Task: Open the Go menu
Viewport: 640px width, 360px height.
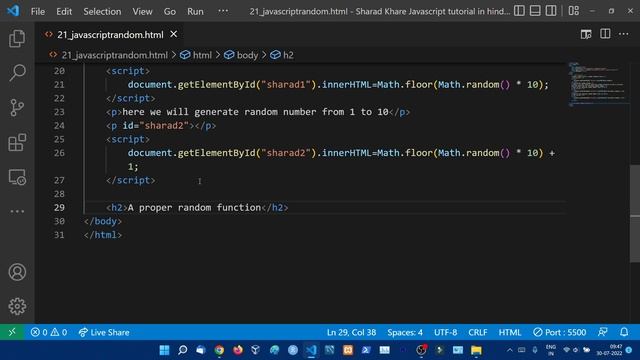Action: point(169,11)
